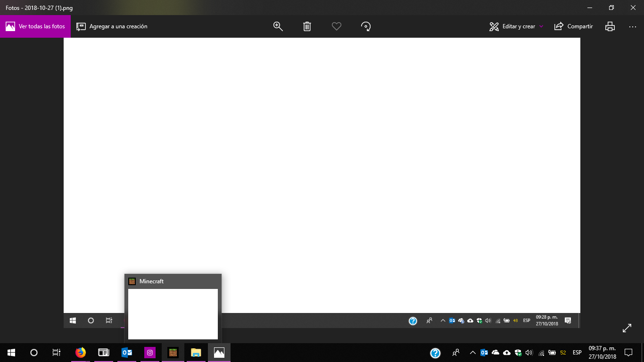Open File Explorer from the taskbar
The height and width of the screenshot is (362, 644).
(196, 352)
